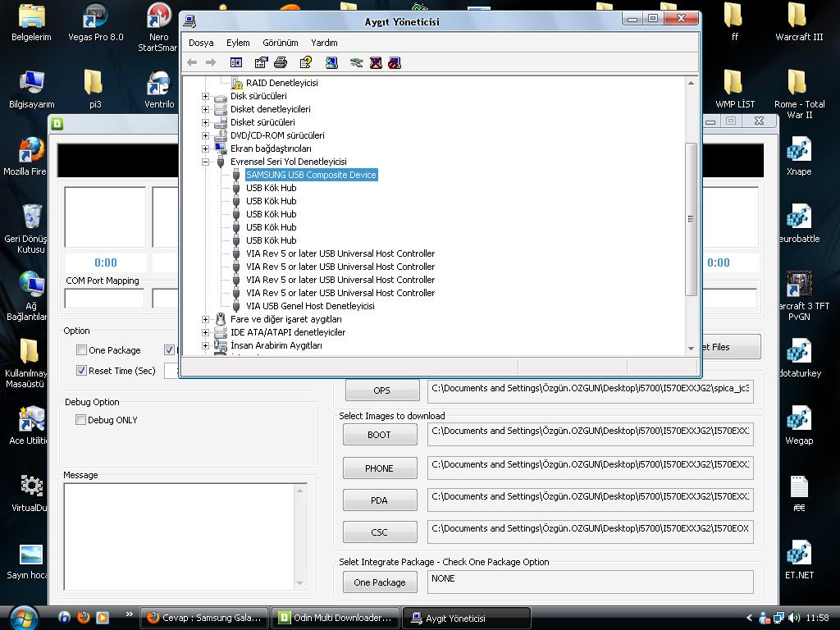840x630 pixels.
Task: Open the Belgelerim desktop icon
Action: coord(31,22)
